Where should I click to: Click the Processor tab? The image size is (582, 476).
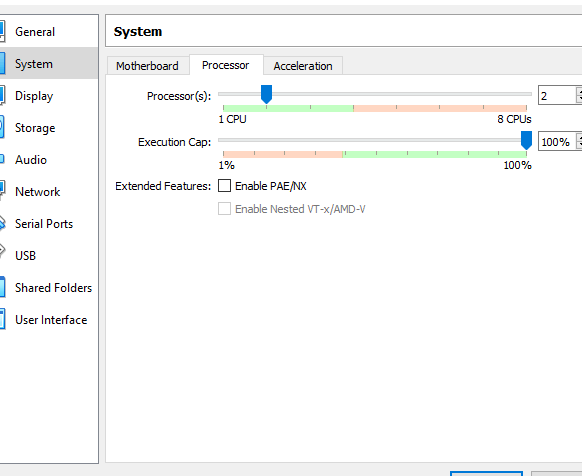pos(226,65)
